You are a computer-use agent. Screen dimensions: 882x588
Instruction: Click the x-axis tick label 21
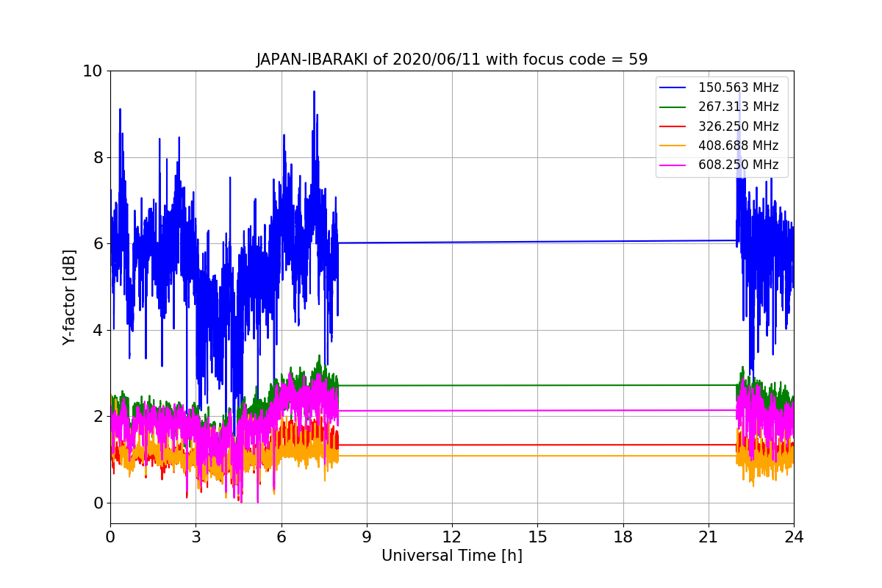[x=709, y=537]
